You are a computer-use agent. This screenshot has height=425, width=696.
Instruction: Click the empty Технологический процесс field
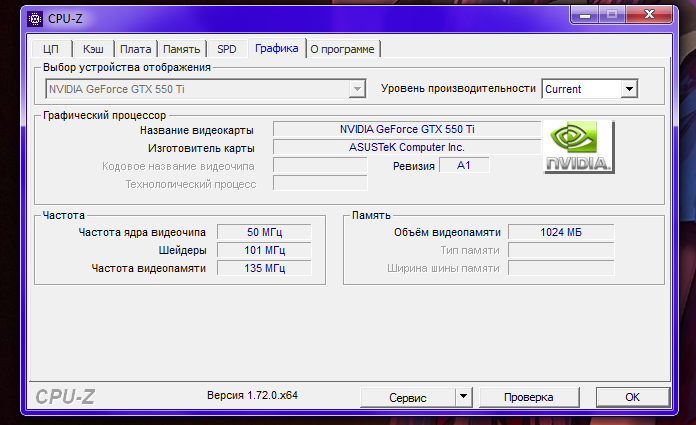click(320, 183)
